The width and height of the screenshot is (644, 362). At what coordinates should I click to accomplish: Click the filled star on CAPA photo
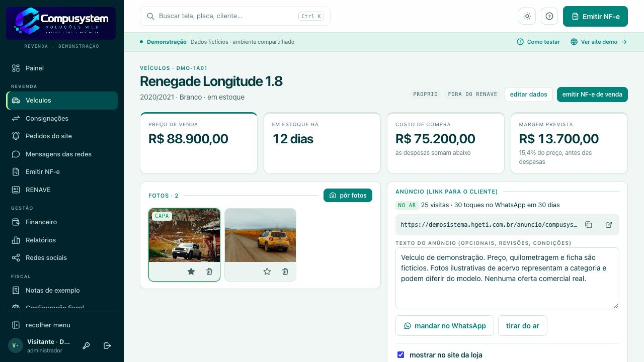(191, 271)
